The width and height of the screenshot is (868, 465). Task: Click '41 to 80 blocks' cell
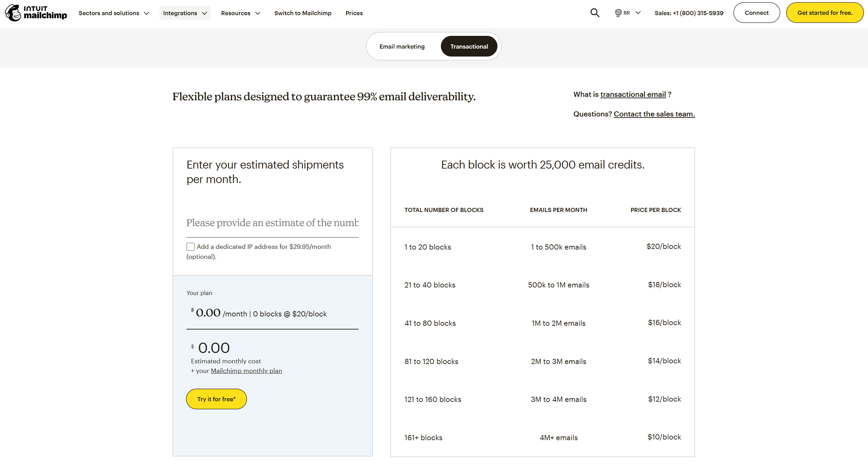click(430, 323)
